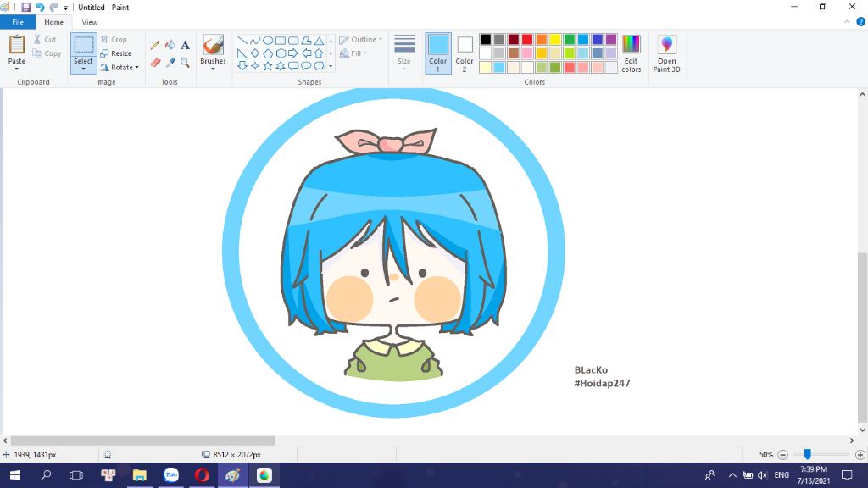Select the Pencil tool
Screen dimensions: 868x488
point(155,45)
